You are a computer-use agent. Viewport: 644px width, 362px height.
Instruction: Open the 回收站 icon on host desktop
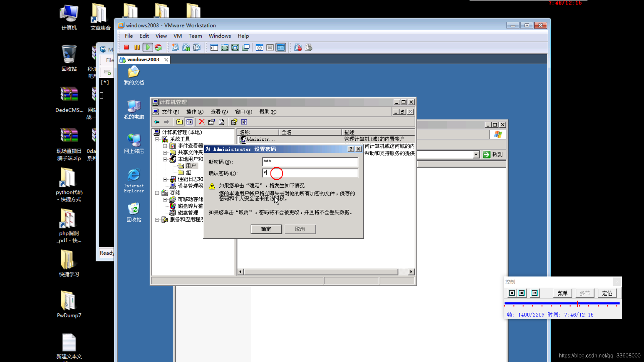(x=69, y=58)
